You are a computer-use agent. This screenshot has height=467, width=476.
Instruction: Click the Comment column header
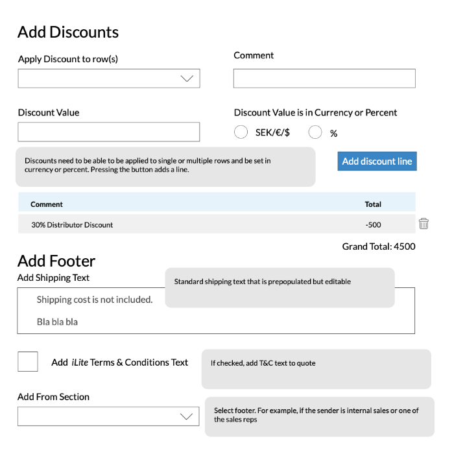click(47, 204)
